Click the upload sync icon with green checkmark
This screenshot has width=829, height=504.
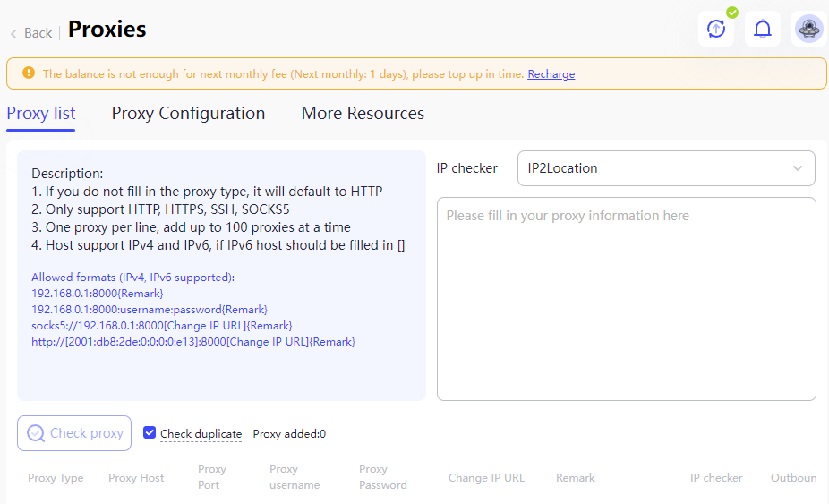[716, 29]
